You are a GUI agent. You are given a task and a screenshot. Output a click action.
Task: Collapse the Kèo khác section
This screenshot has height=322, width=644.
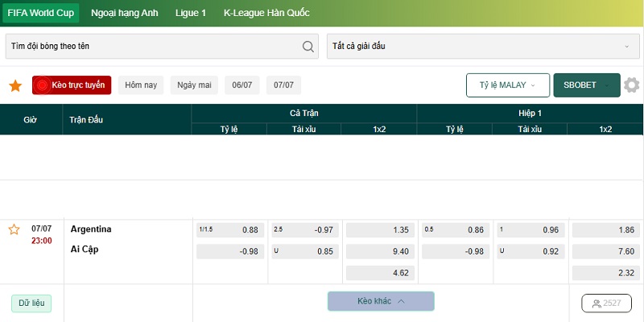[381, 301]
